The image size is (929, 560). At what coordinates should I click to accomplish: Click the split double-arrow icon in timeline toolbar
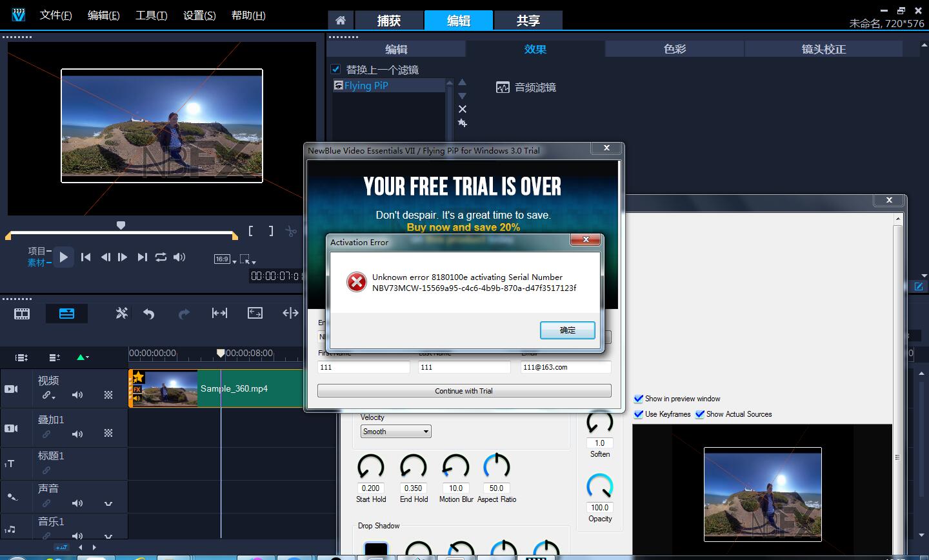tap(290, 313)
